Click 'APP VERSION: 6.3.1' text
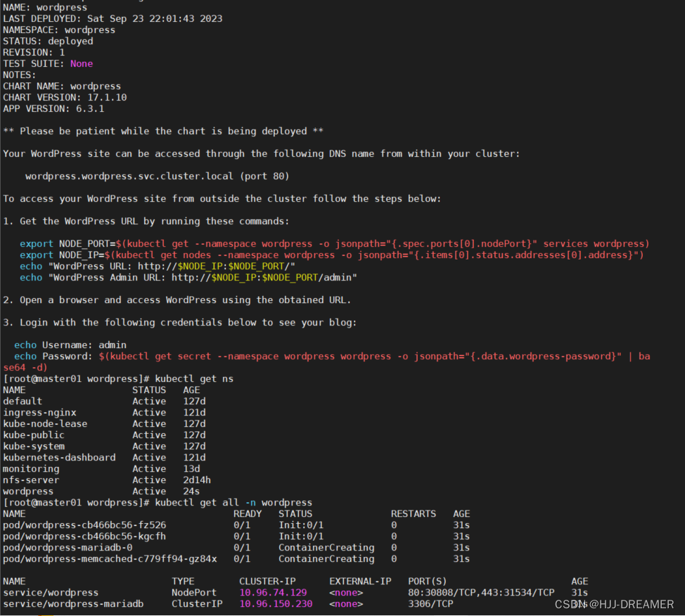Screen dimensions: 685x616 53,109
